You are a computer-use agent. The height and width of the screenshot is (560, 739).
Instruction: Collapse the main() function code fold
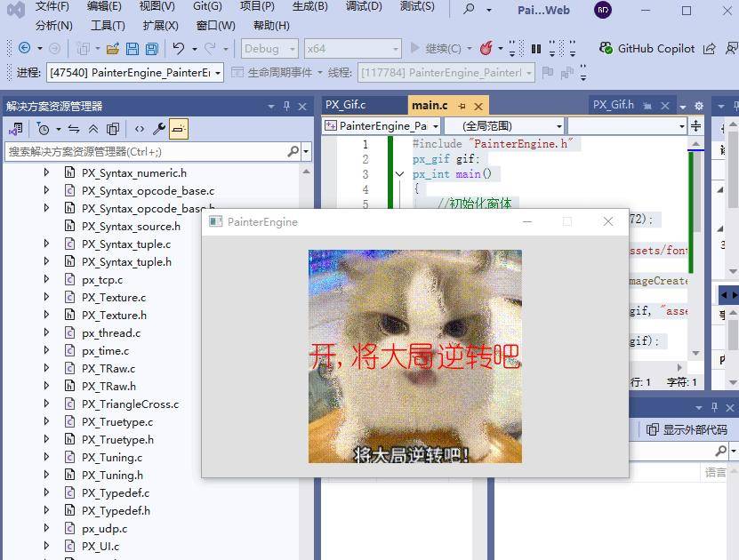(399, 174)
